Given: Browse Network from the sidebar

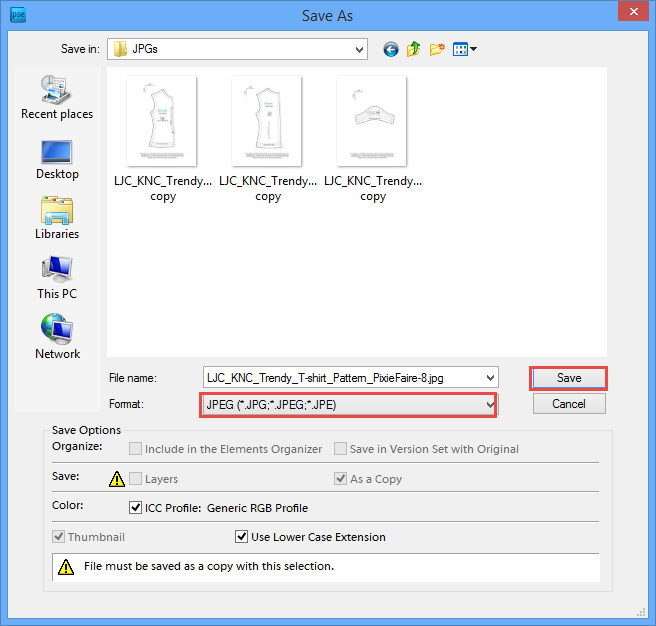Looking at the screenshot, I should pyautogui.click(x=57, y=337).
